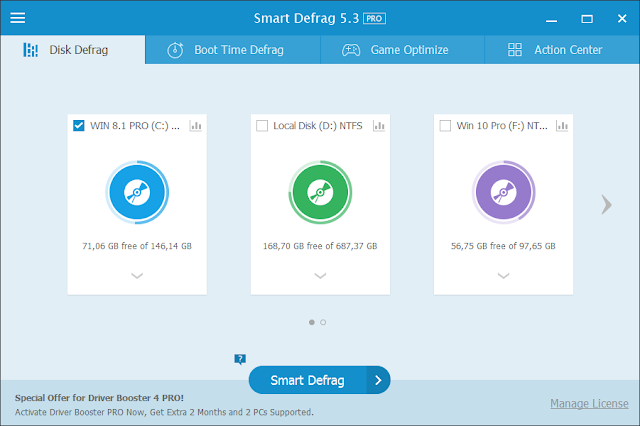Click the Local Disk (D:) NTFS drive label
640x426 pixels.
pos(318,126)
